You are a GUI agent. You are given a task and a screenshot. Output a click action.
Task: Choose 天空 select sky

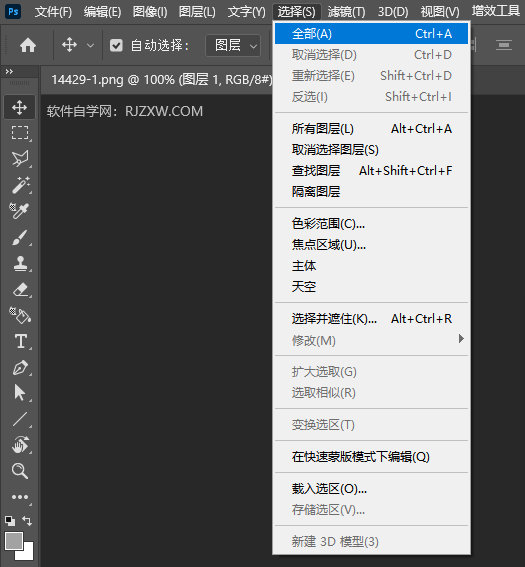tap(371, 287)
